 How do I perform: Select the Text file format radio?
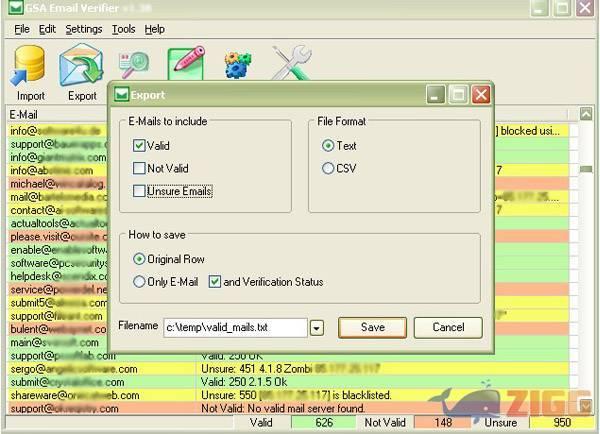328,146
